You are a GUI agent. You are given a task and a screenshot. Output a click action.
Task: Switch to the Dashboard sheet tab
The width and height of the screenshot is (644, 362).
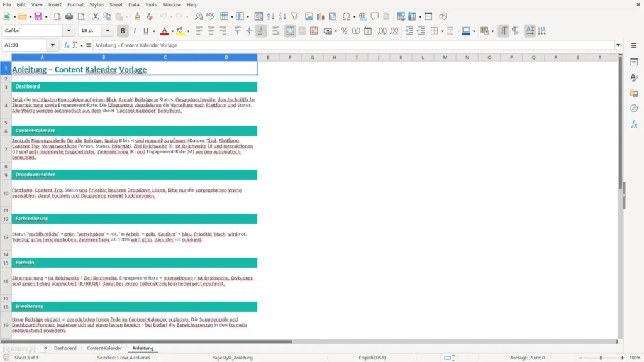pyautogui.click(x=65, y=348)
